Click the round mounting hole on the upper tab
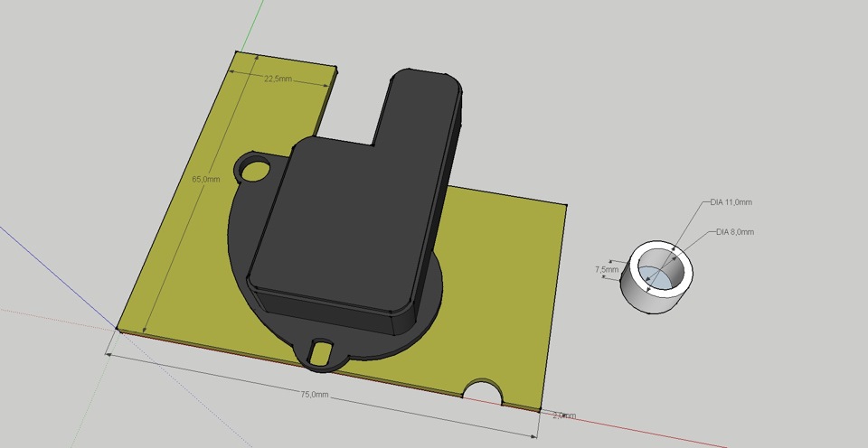This screenshot has width=868, height=448. (255, 170)
